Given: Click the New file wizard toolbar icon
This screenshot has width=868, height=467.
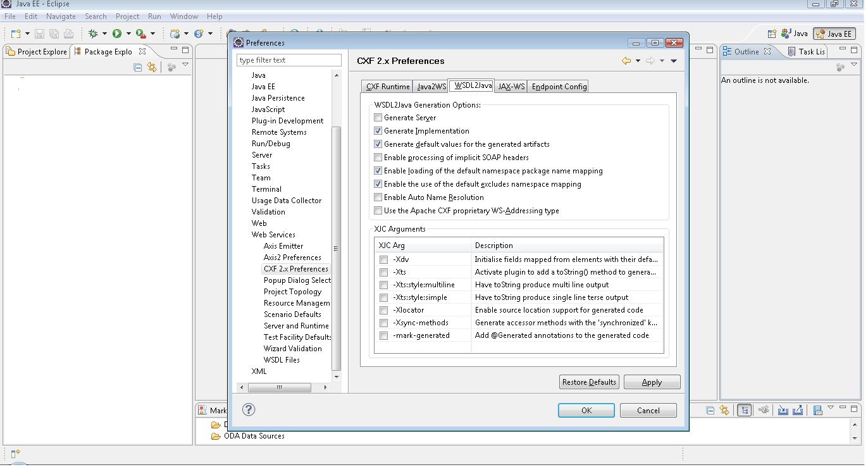Looking at the screenshot, I should point(16,34).
